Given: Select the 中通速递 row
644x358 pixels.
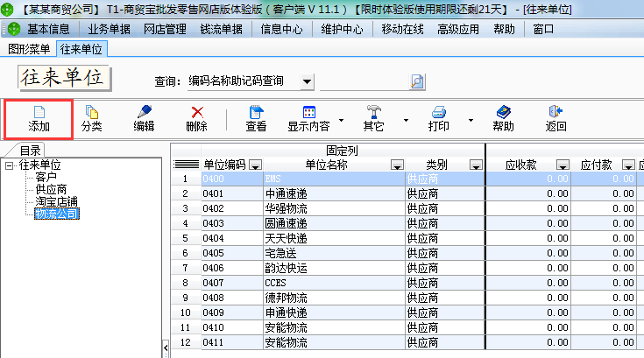Looking at the screenshot, I should point(334,193).
